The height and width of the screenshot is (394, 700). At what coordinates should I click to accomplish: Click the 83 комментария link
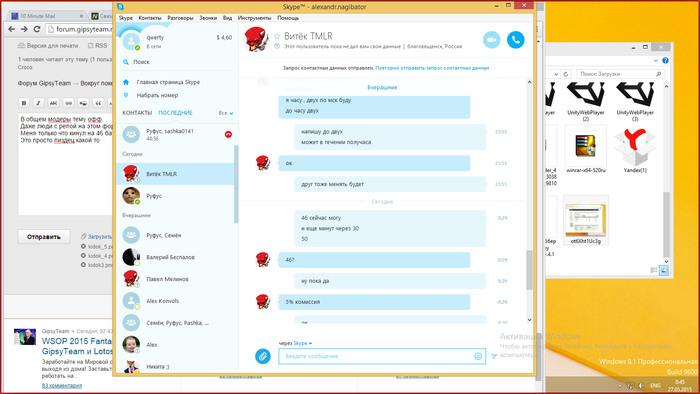pos(62,386)
